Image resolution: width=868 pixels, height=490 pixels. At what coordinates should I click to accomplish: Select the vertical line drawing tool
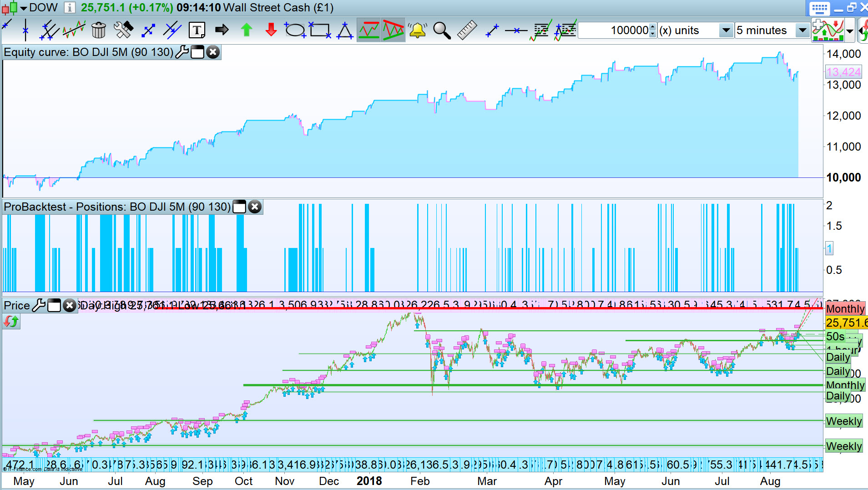pyautogui.click(x=25, y=30)
